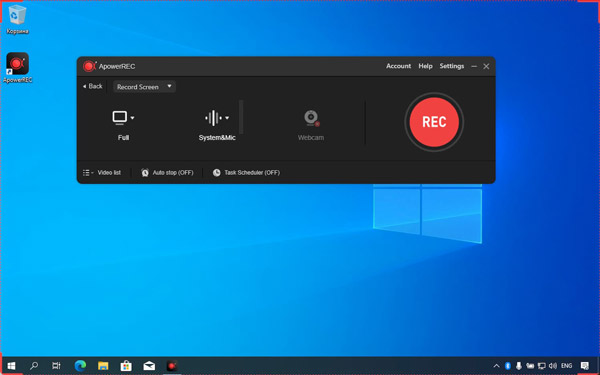Open the Settings menu
The image size is (600, 375).
click(x=452, y=66)
